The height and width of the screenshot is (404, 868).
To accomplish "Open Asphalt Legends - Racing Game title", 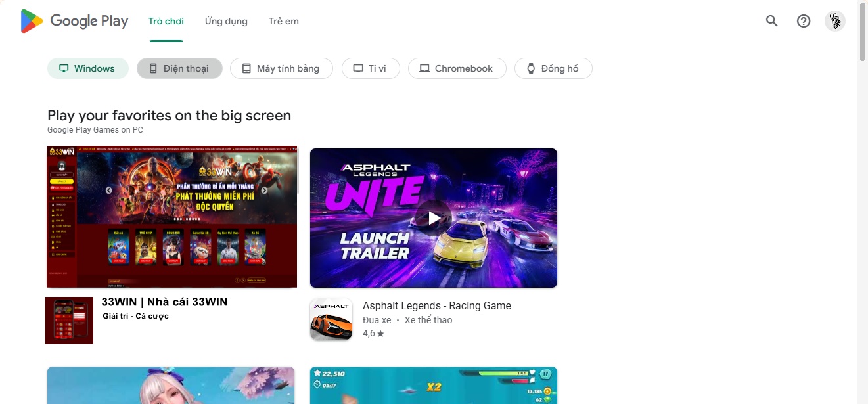I will [x=437, y=306].
